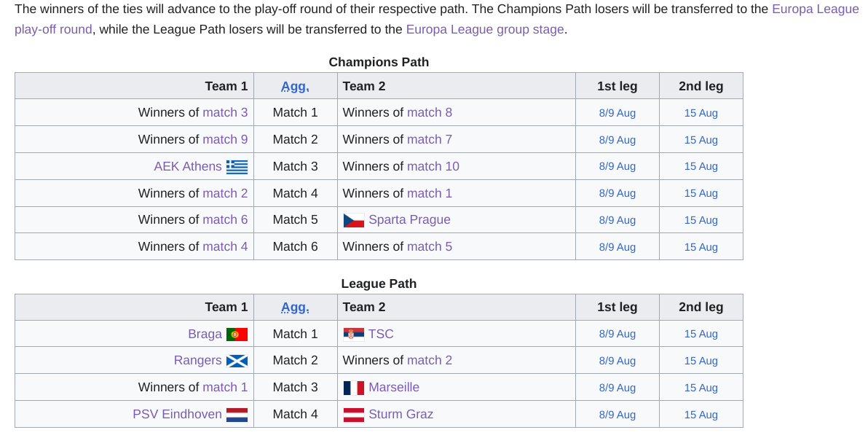
Task: Click the Greek flag beside AEK Athens
Action: (x=237, y=167)
